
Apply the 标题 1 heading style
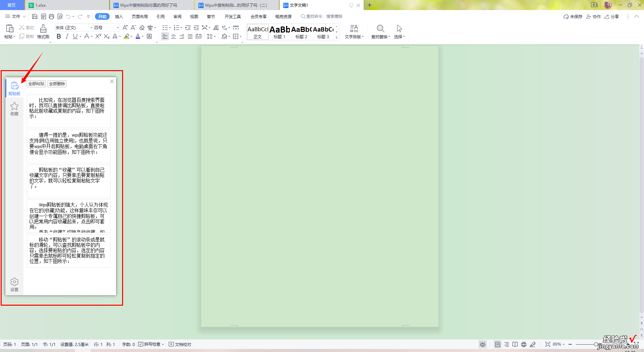[279, 32]
